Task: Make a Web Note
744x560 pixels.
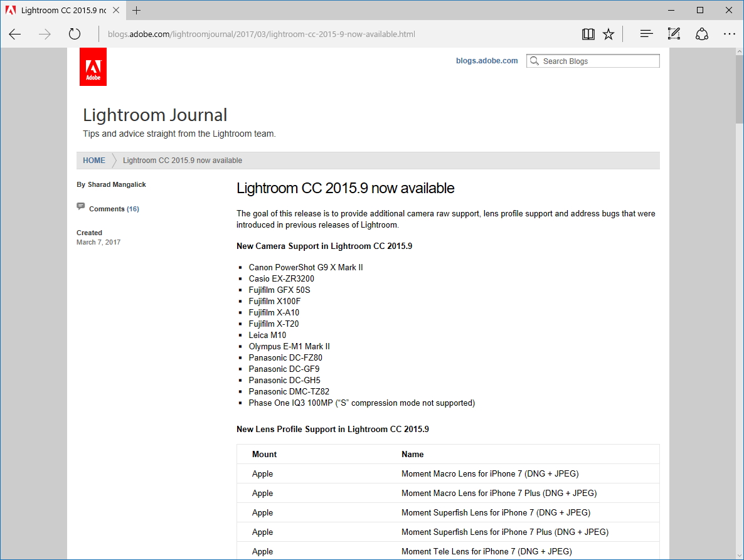Action: tap(674, 34)
